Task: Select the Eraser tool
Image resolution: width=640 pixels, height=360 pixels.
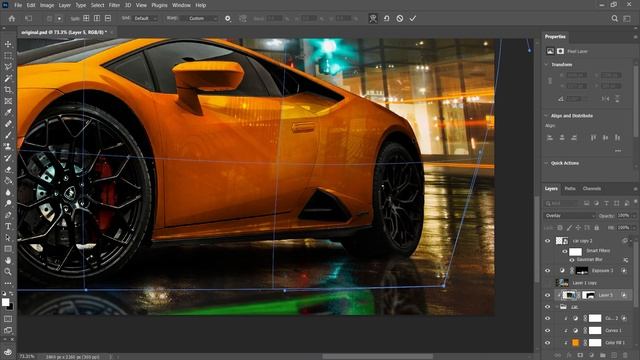Action: (8, 169)
